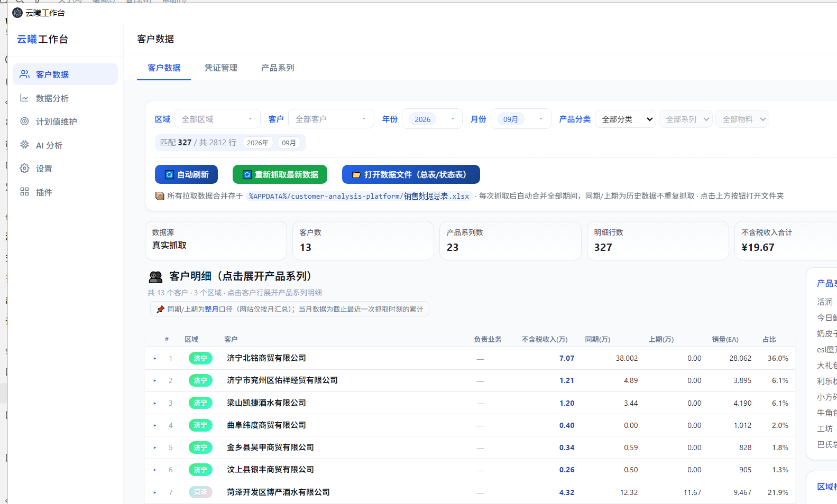Click the 占比 column header
Image resolution: width=837 pixels, height=504 pixels.
click(x=769, y=339)
